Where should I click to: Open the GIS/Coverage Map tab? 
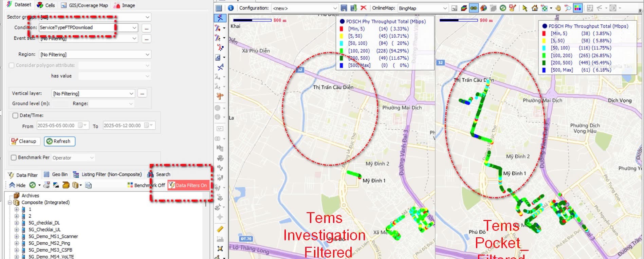(x=85, y=5)
